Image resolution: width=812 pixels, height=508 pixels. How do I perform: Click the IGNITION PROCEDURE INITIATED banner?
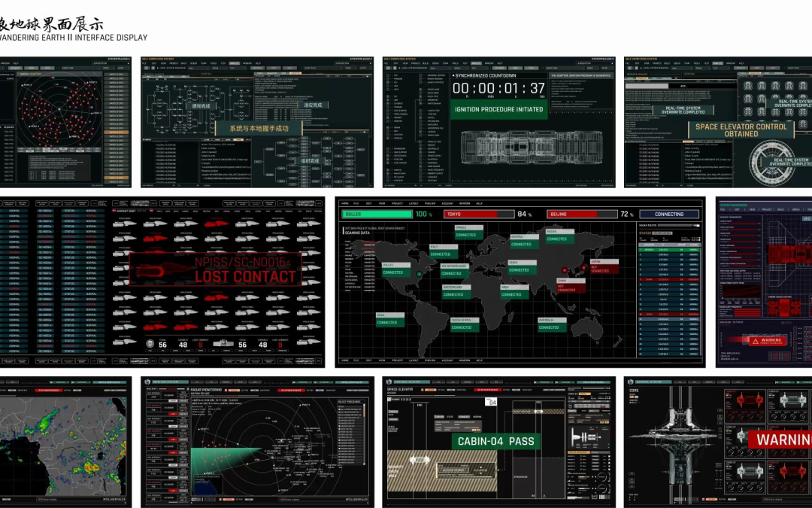coord(499,109)
